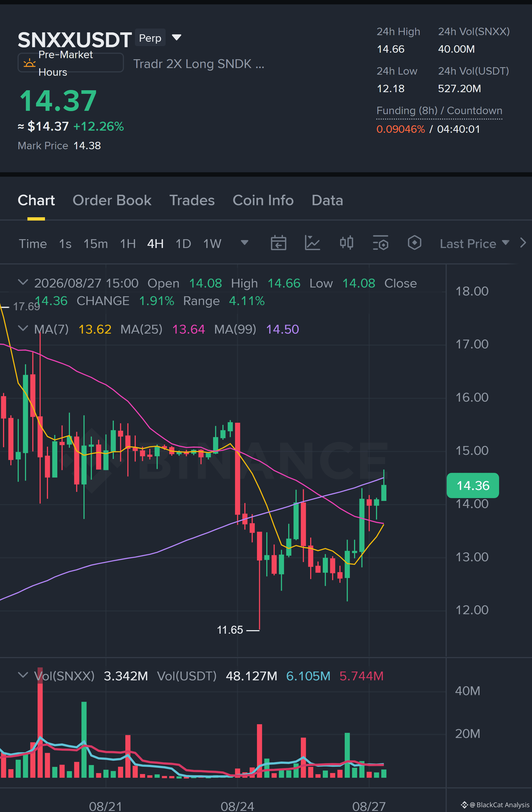Open the SNXXUSDT pair selector dropdown arrow
The width and height of the screenshot is (532, 812).
pos(176,37)
